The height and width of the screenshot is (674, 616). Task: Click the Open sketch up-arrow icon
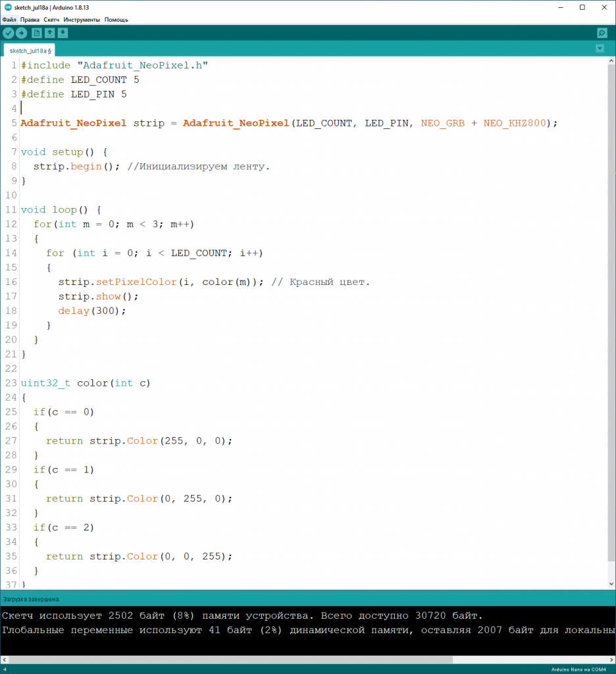(50, 33)
